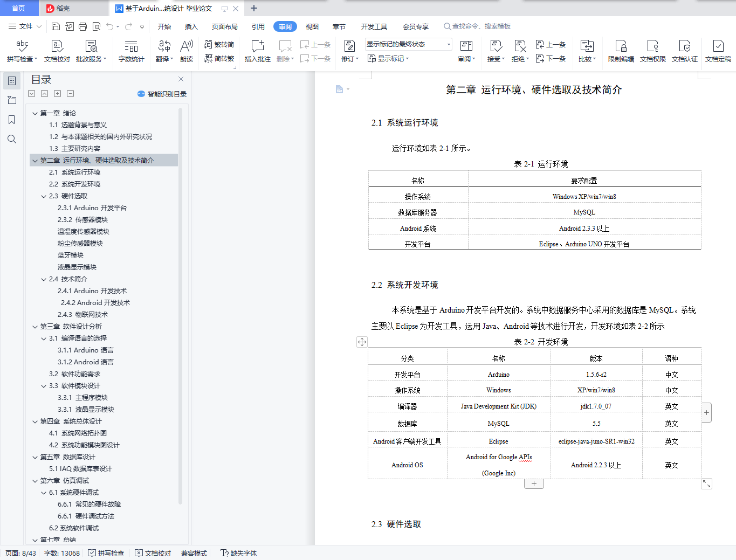Jump to 4.1 系统网络拓扑图 heading
This screenshot has width=736, height=560.
click(78, 433)
